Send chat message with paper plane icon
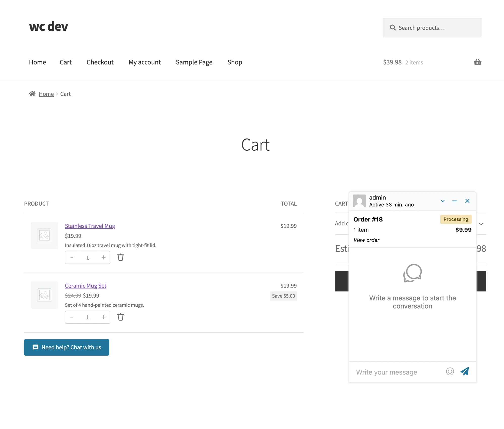 (x=465, y=371)
